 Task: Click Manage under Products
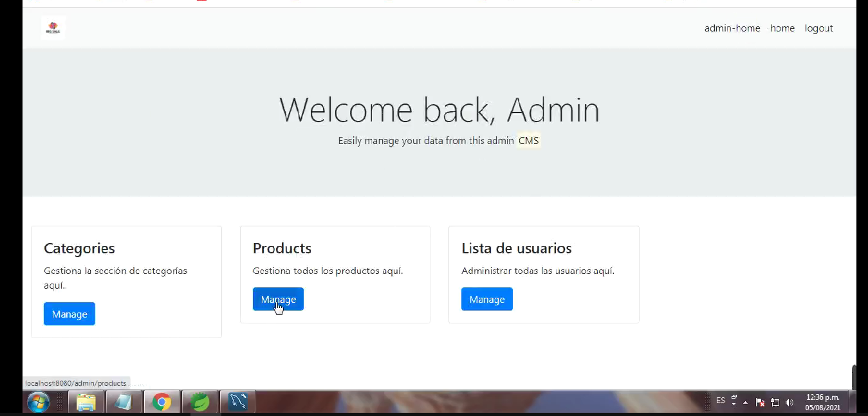coord(278,299)
